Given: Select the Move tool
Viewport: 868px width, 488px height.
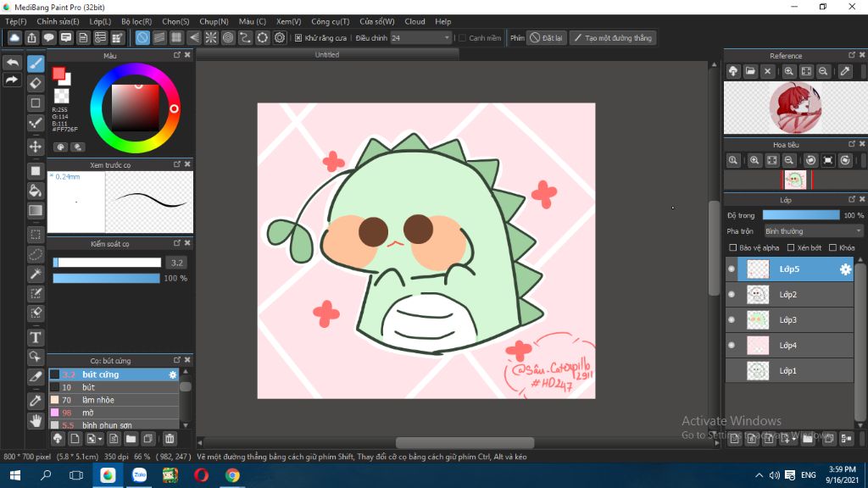Looking at the screenshot, I should (x=36, y=147).
